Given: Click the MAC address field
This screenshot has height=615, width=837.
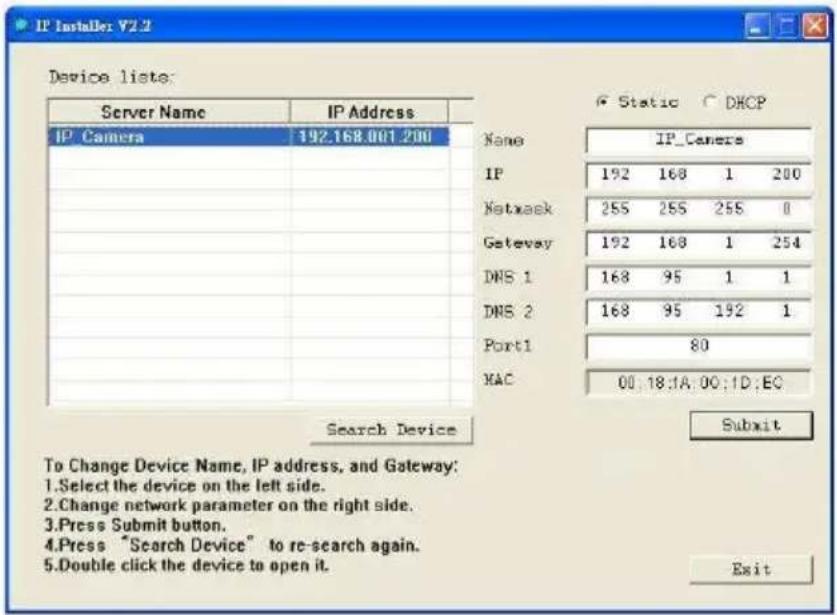Looking at the screenshot, I should 698,382.
